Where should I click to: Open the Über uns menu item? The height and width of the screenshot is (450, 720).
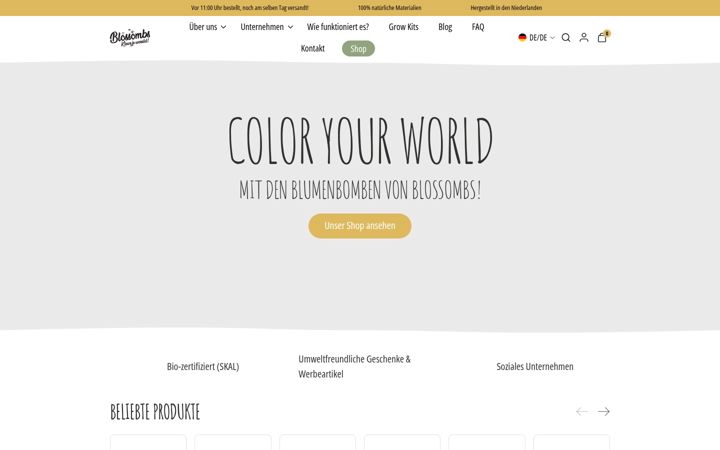(203, 27)
